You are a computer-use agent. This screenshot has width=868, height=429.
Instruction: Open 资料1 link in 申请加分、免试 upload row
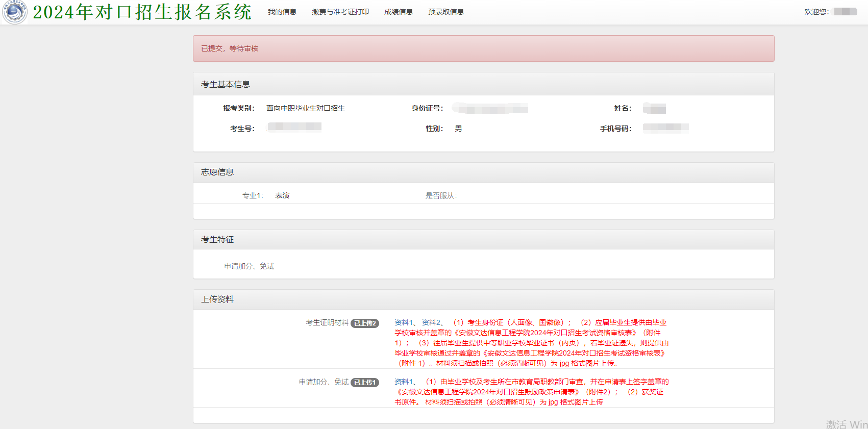pos(403,382)
